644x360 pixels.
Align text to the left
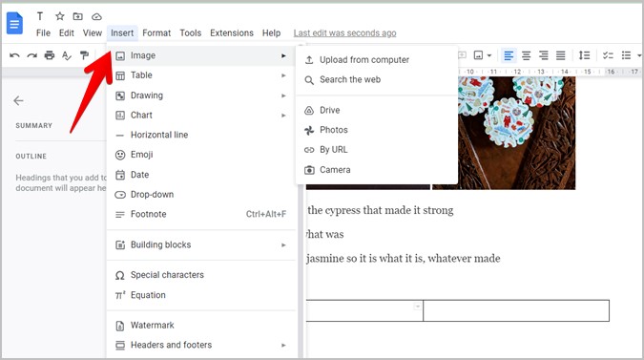pos(509,55)
